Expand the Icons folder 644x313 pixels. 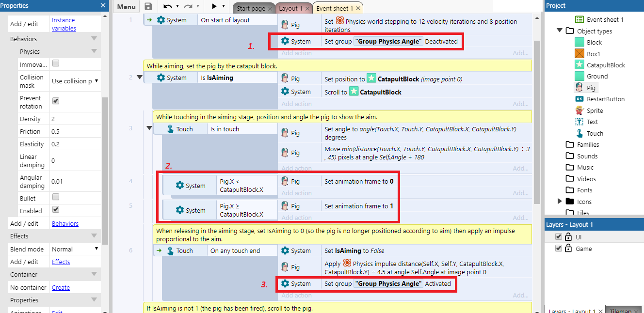click(560, 201)
